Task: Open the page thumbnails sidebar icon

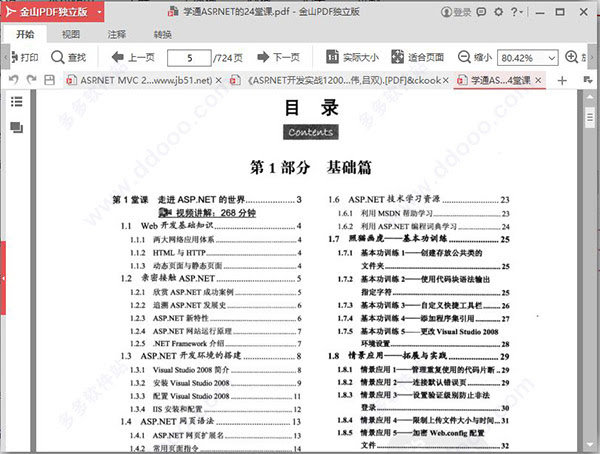Action: coord(16,127)
